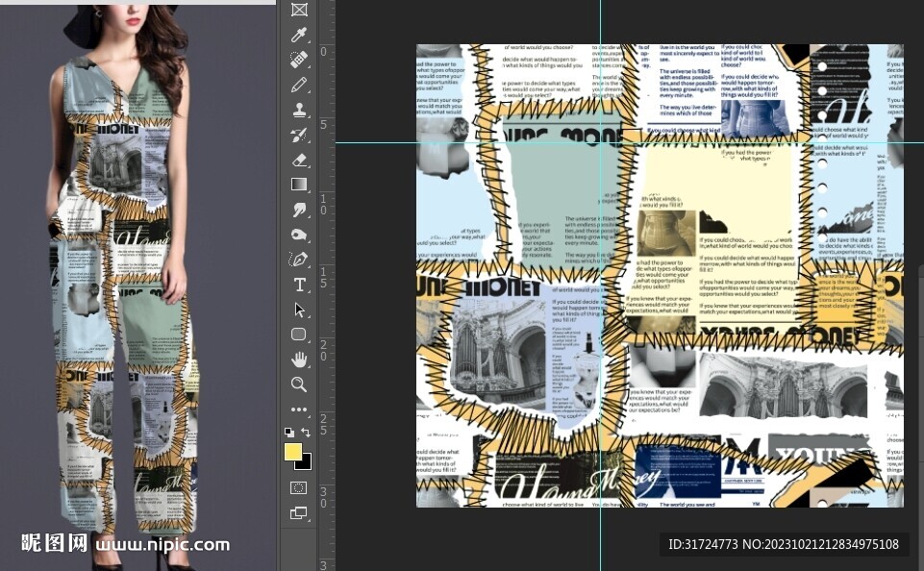Select the Gradient tool

[x=299, y=185]
